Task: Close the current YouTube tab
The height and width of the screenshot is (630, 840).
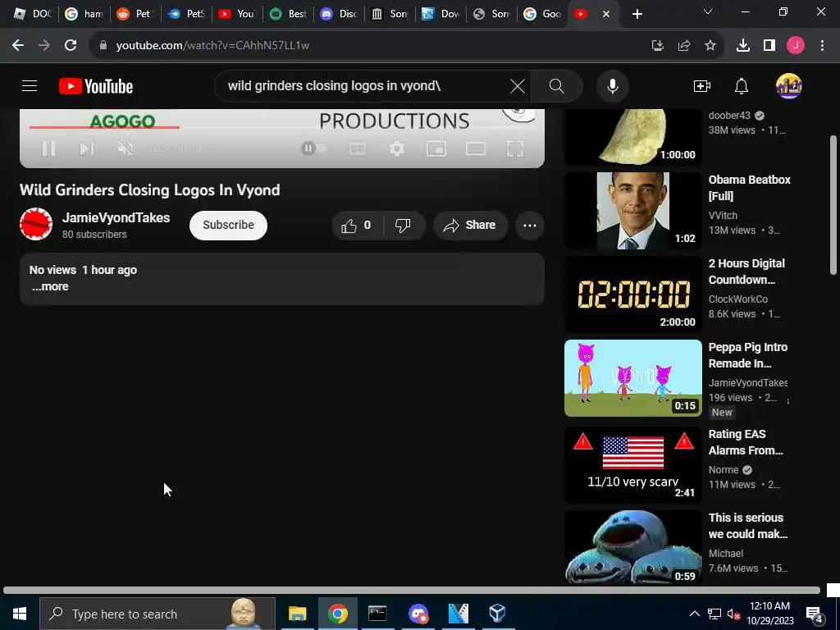Action: [x=606, y=14]
